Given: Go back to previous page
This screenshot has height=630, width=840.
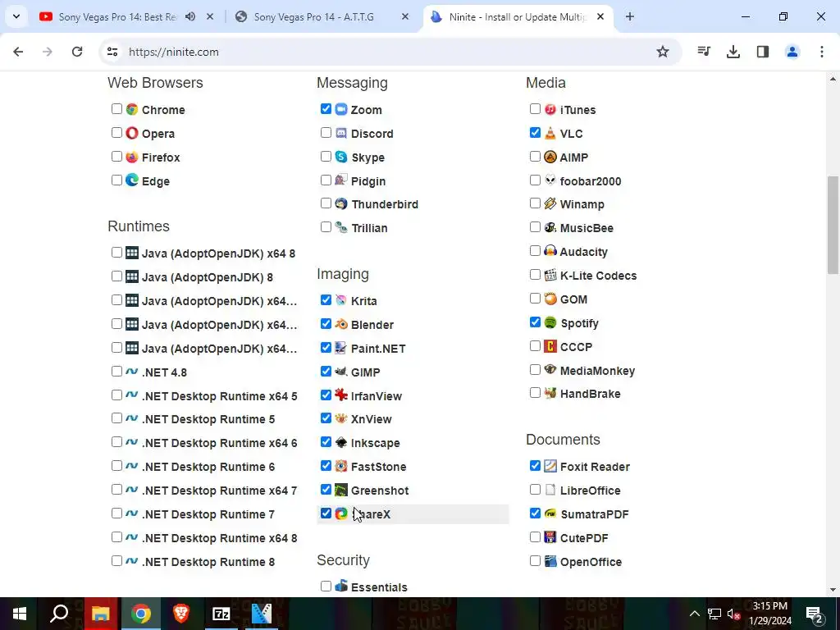Looking at the screenshot, I should pyautogui.click(x=18, y=52).
